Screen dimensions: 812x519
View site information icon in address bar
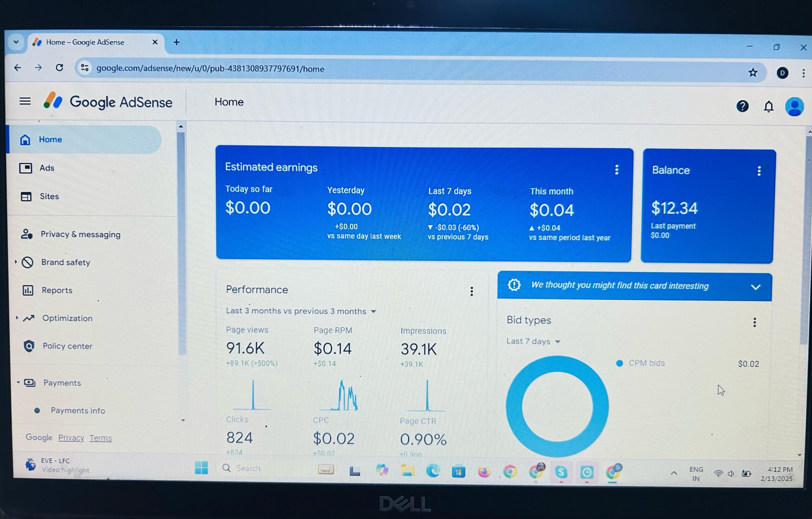pos(85,68)
